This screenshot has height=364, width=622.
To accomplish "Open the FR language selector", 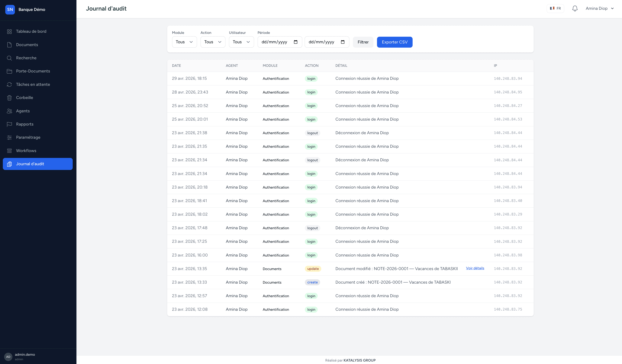I will [x=555, y=8].
